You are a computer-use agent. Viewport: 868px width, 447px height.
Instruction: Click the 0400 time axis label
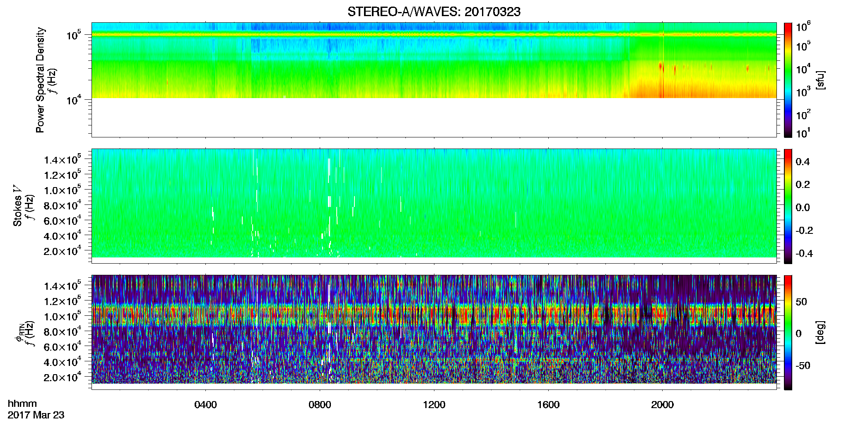coord(205,405)
